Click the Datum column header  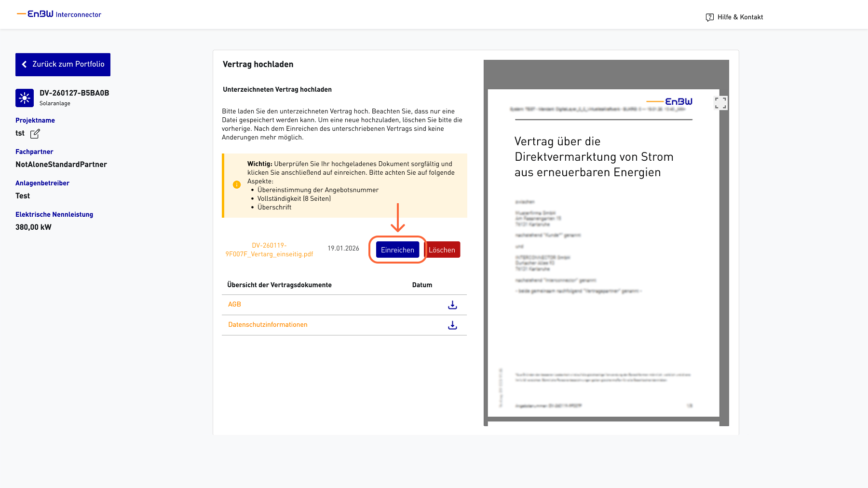pos(422,285)
